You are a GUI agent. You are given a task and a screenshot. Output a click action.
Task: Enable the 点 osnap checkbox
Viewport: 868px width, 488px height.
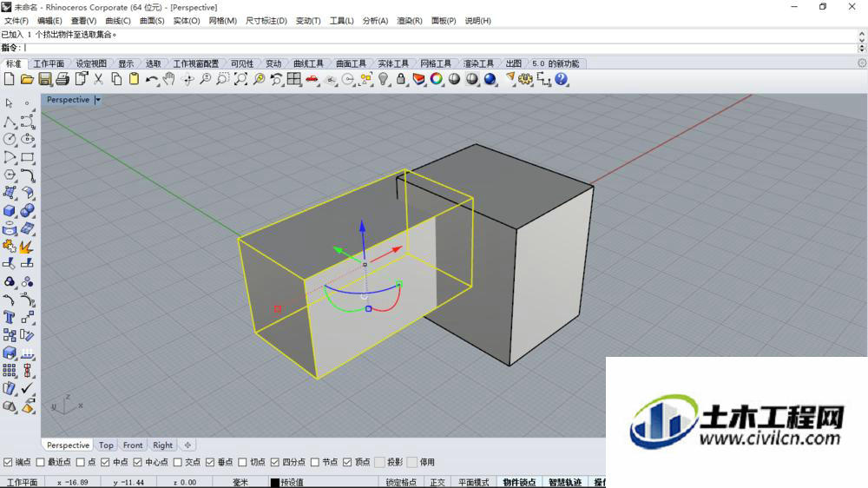click(x=81, y=462)
